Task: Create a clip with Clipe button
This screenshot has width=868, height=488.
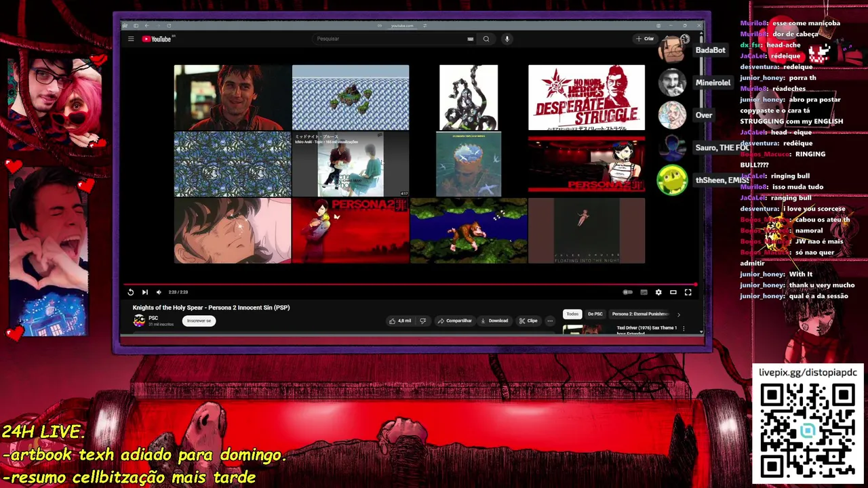Action: click(529, 321)
